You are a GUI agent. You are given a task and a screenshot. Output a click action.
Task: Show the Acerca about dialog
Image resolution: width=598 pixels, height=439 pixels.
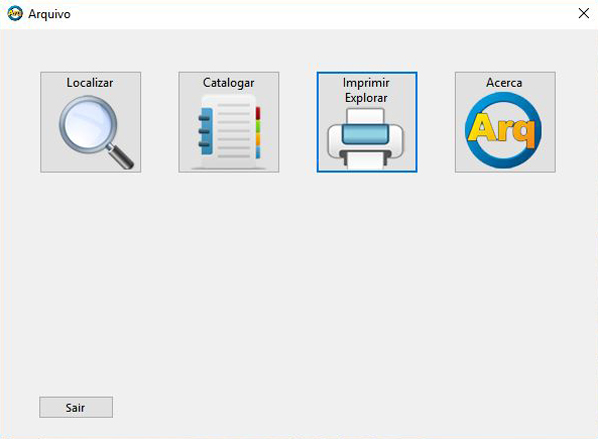[505, 122]
